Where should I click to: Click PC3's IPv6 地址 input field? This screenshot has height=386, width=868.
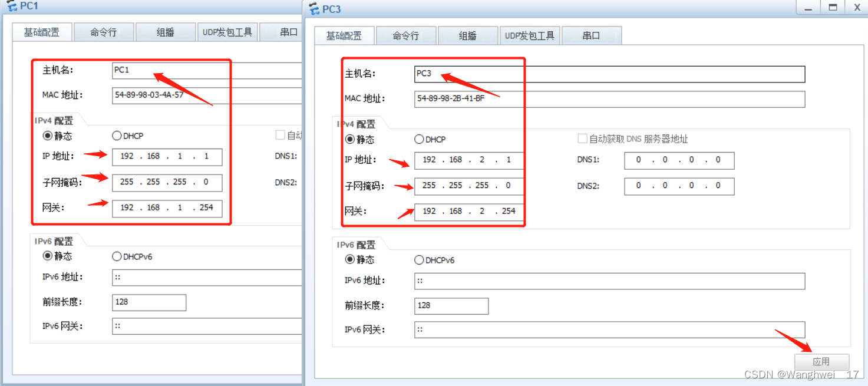pyautogui.click(x=610, y=281)
